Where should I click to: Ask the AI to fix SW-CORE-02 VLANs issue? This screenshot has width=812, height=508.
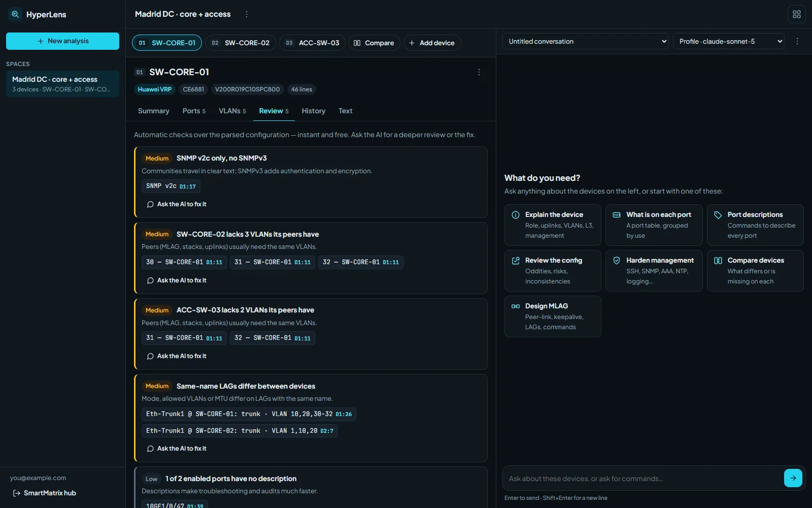[x=177, y=280]
